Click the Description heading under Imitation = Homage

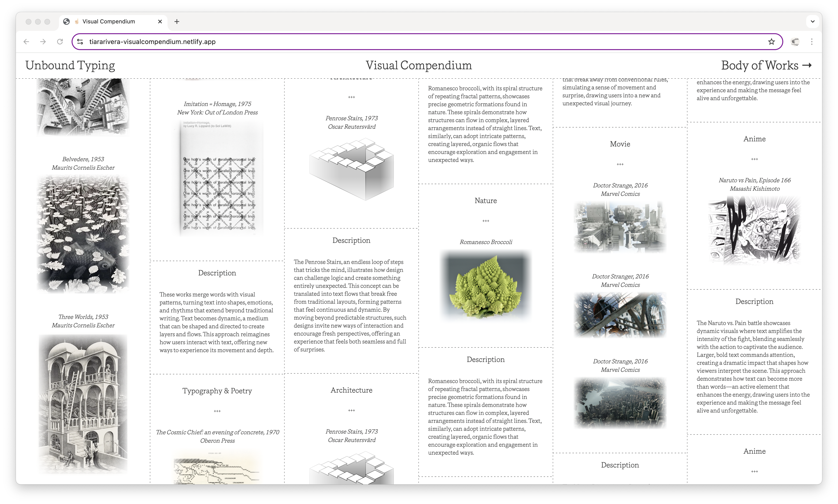click(x=217, y=273)
